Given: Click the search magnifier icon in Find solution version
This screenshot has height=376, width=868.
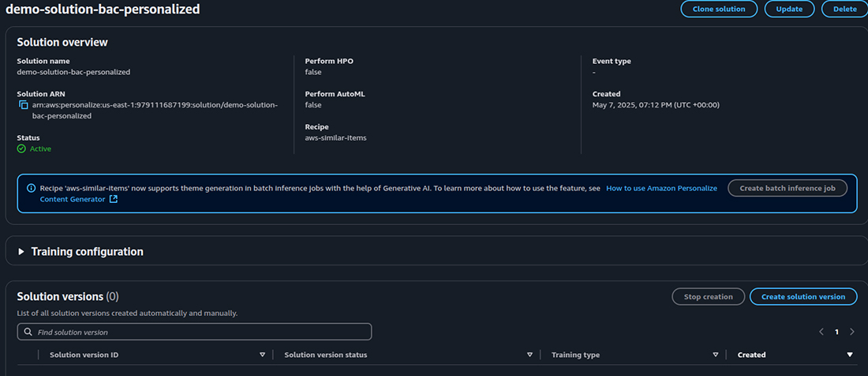Looking at the screenshot, I should click(x=28, y=333).
